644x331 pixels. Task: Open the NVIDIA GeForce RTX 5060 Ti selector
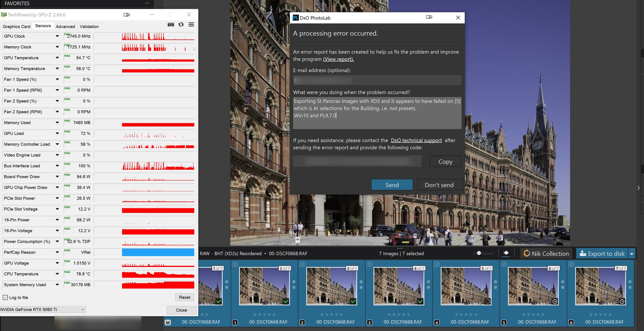point(43,310)
